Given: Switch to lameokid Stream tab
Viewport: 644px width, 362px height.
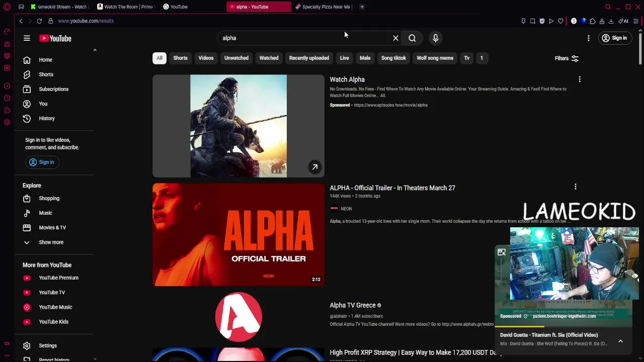Looking at the screenshot, I should 59,7.
